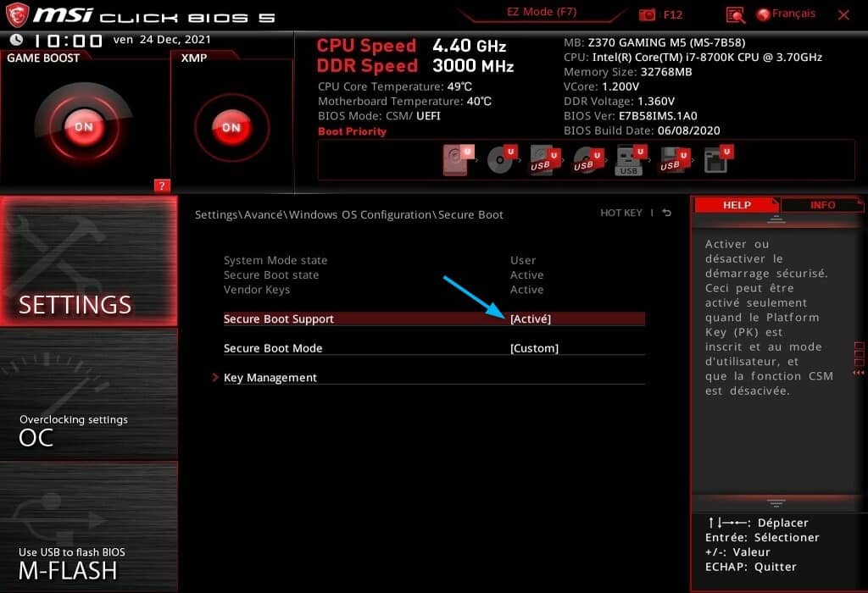Close the BIOS with the X button
Viewport: 868px width, 593px height.
(x=843, y=15)
